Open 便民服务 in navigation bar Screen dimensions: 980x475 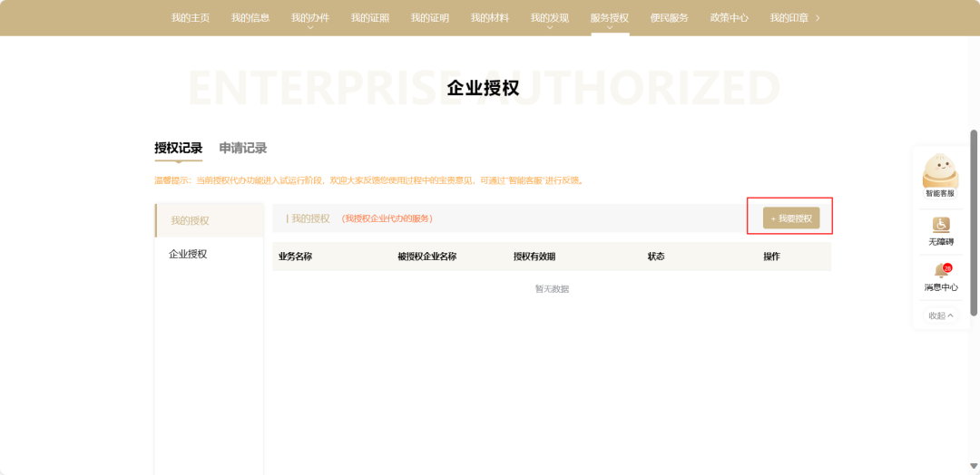tap(670, 18)
